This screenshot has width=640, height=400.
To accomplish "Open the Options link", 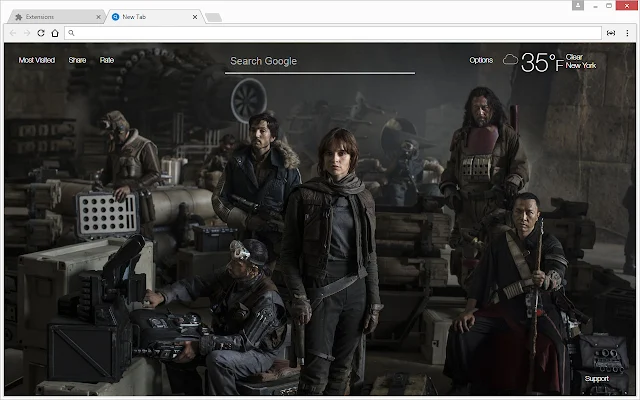I will point(481,60).
